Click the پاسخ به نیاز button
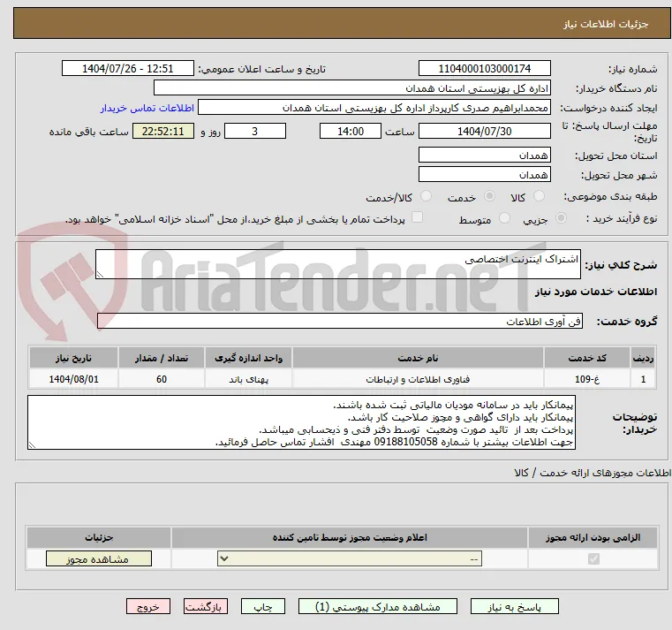The width and height of the screenshot is (672, 630). [x=514, y=607]
